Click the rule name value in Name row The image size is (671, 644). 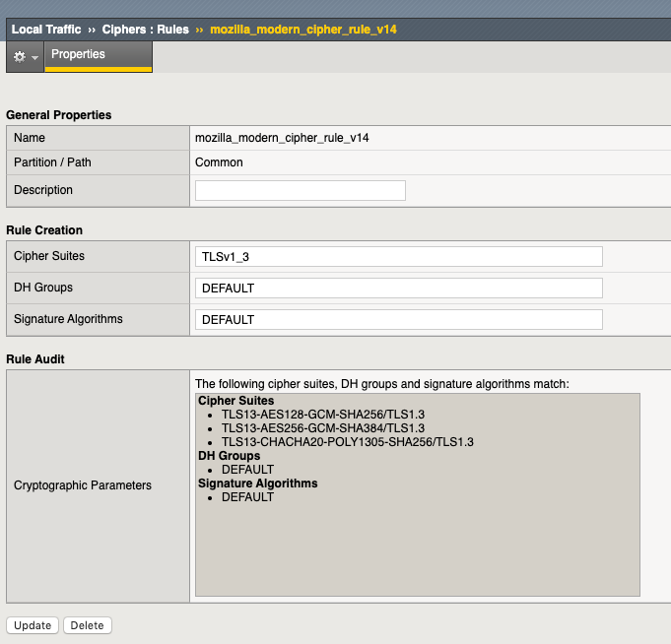(x=282, y=138)
